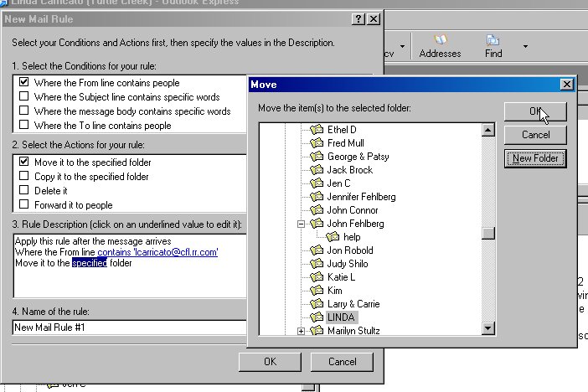Click the Jennifer Fehlberg folder icon
The image size is (588, 392).
pyautogui.click(x=317, y=197)
